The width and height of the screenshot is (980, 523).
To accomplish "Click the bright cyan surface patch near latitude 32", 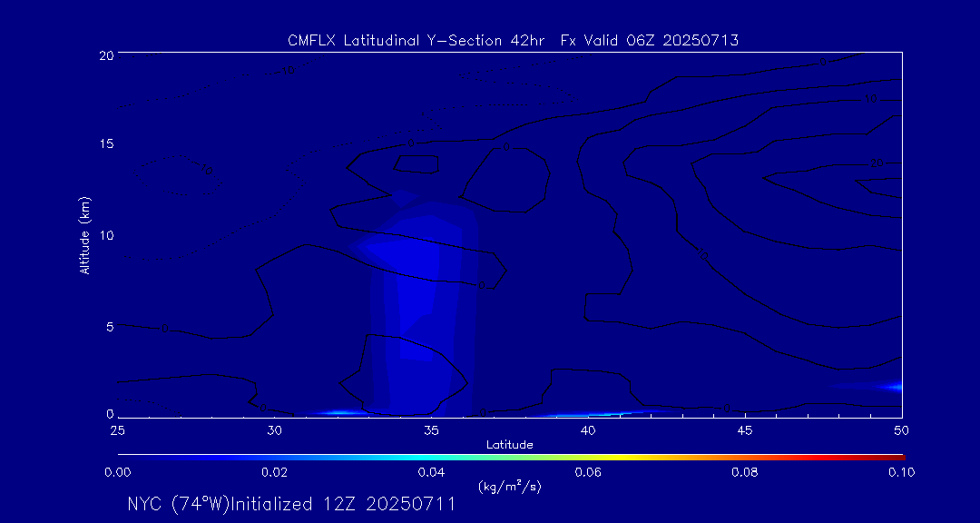I will pyautogui.click(x=338, y=412).
